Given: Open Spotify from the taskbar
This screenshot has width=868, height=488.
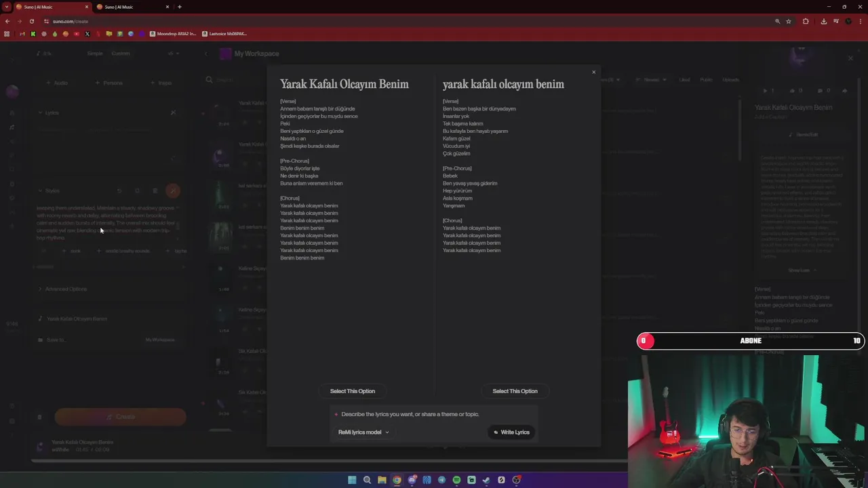Looking at the screenshot, I should click(456, 480).
